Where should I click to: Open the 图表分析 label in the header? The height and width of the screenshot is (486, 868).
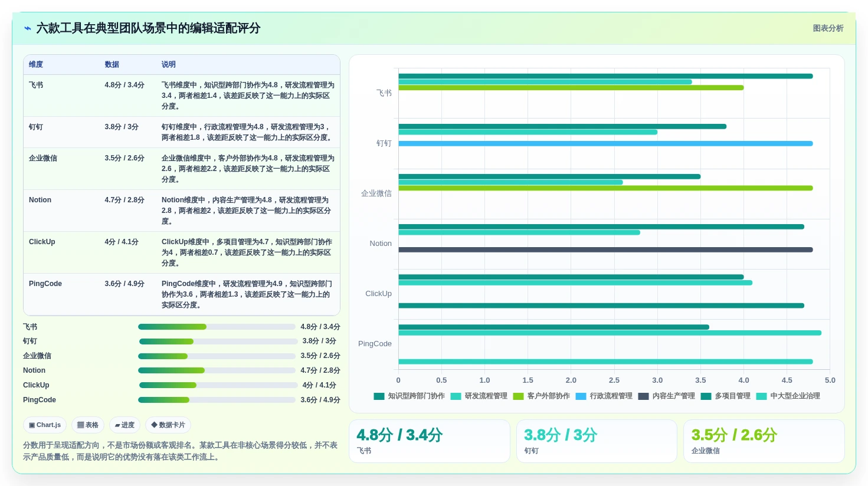point(828,28)
